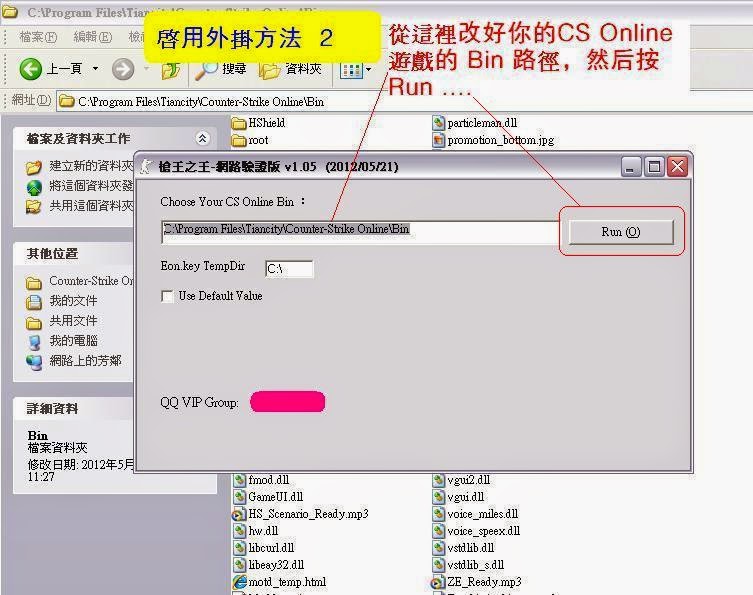Image resolution: width=753 pixels, height=595 pixels.
Task: Open the 檔案(F) menu
Action: 38,37
